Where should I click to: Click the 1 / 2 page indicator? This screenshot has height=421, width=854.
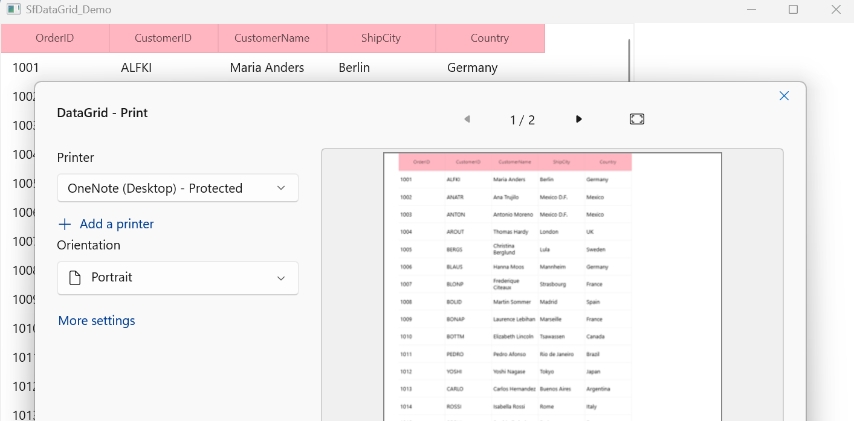coord(522,120)
